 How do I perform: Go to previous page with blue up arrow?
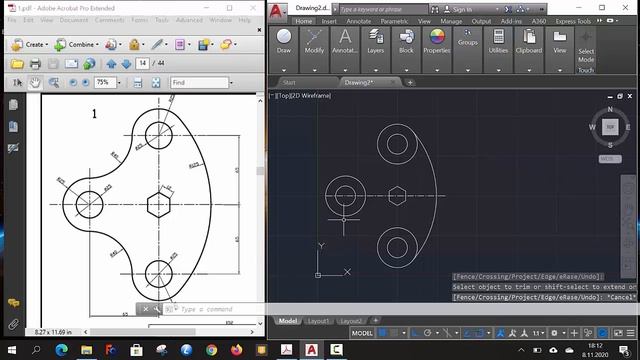coord(111,64)
